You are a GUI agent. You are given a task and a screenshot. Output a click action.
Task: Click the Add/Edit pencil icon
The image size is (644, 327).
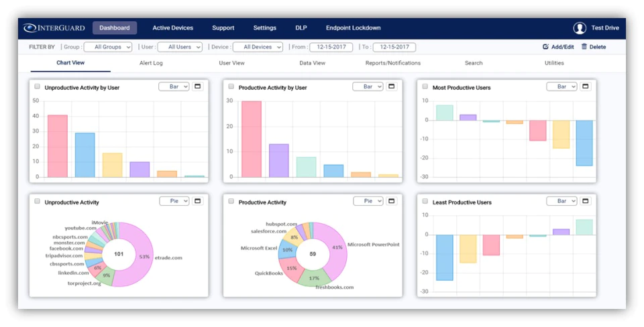(x=545, y=47)
